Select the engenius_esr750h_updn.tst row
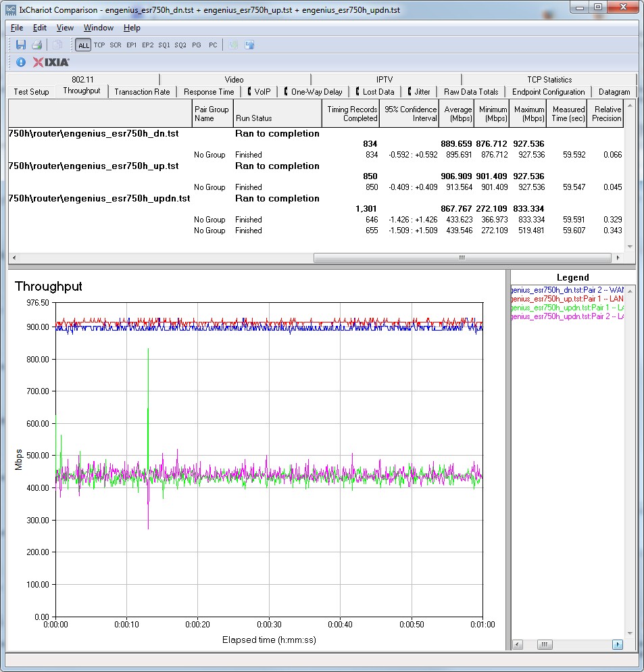644x672 pixels. (316, 199)
